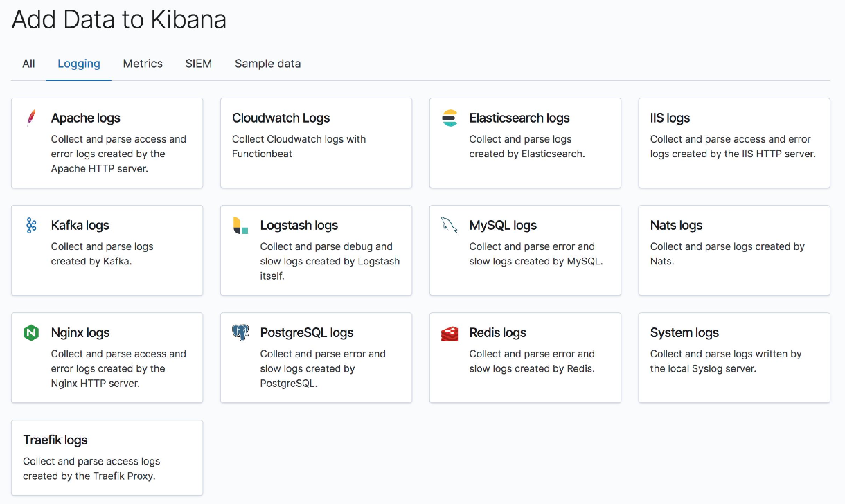845x504 pixels.
Task: Click the Nginx green hexagon icon
Action: (31, 333)
